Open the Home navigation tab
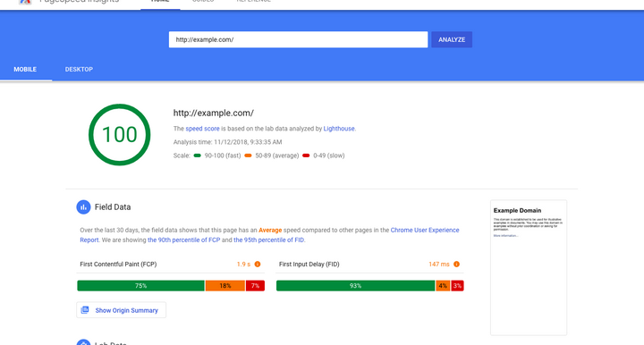 (160, 2)
